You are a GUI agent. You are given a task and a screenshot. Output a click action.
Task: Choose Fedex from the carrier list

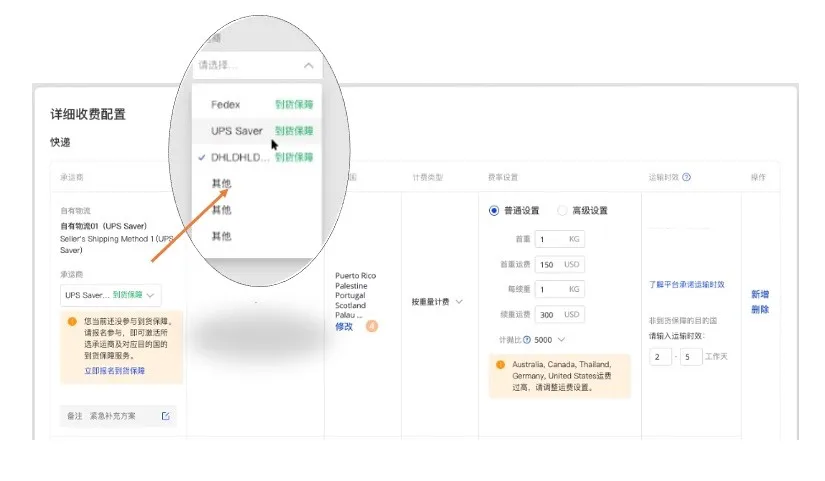[x=226, y=104]
